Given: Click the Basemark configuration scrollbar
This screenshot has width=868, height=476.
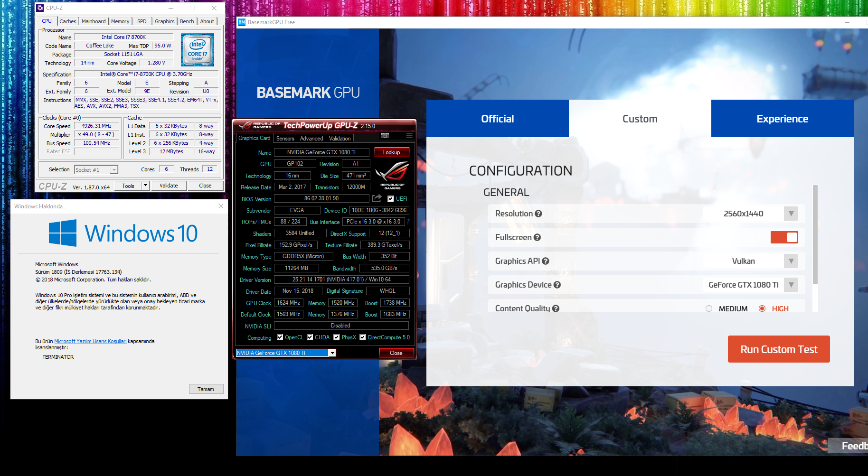Looking at the screenshot, I should pyautogui.click(x=815, y=235).
